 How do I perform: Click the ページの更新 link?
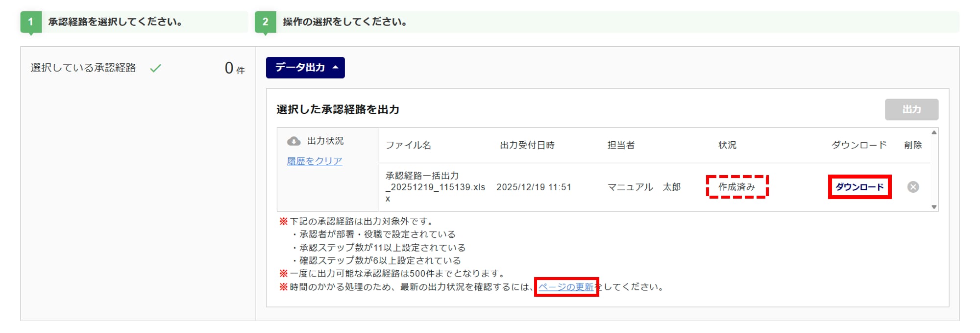[x=566, y=287]
